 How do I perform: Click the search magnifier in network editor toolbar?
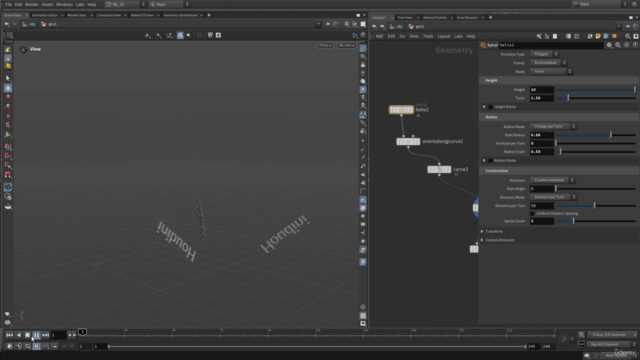coord(628,36)
